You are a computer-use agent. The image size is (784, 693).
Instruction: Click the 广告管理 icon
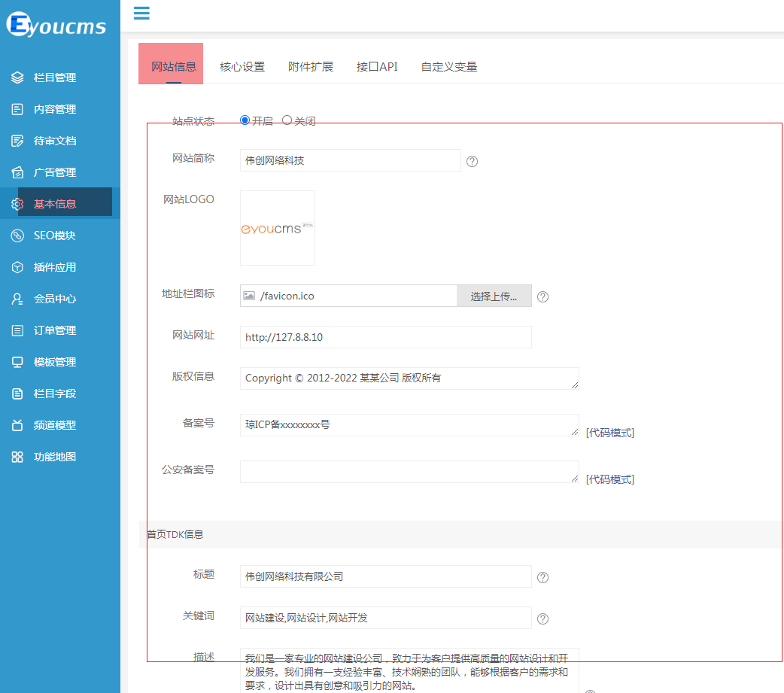point(17,172)
